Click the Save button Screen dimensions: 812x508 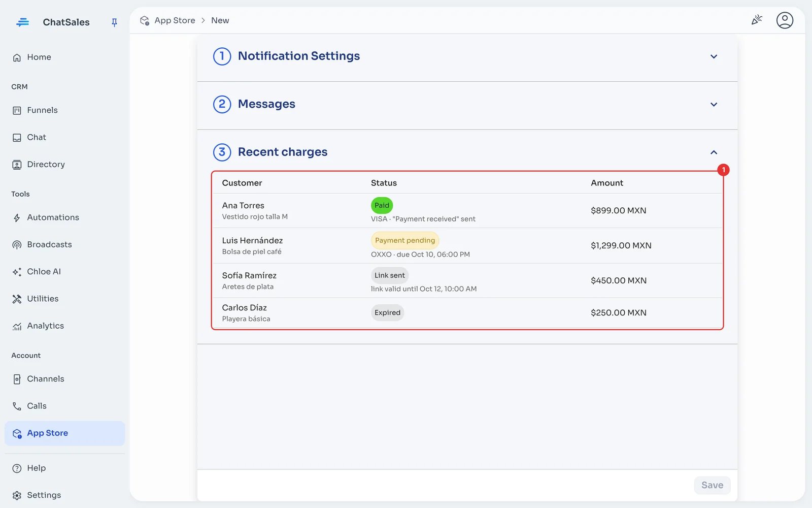pyautogui.click(x=712, y=485)
